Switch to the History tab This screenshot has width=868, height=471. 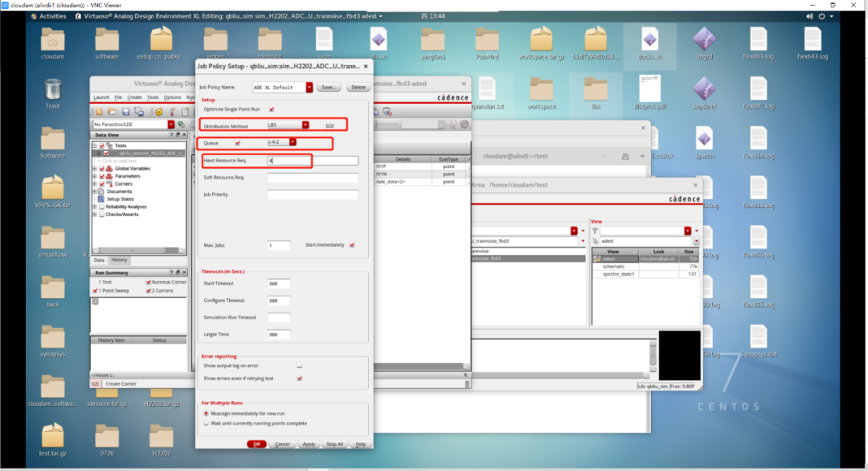[x=119, y=260]
